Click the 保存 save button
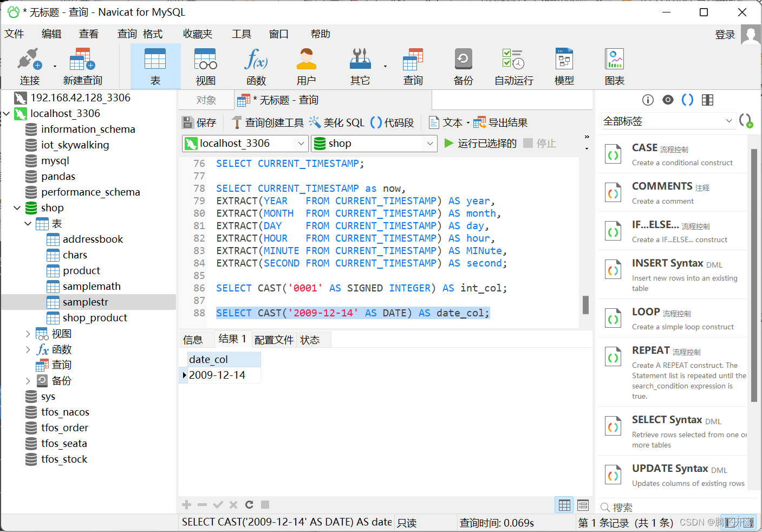The image size is (762, 532). pos(199,123)
